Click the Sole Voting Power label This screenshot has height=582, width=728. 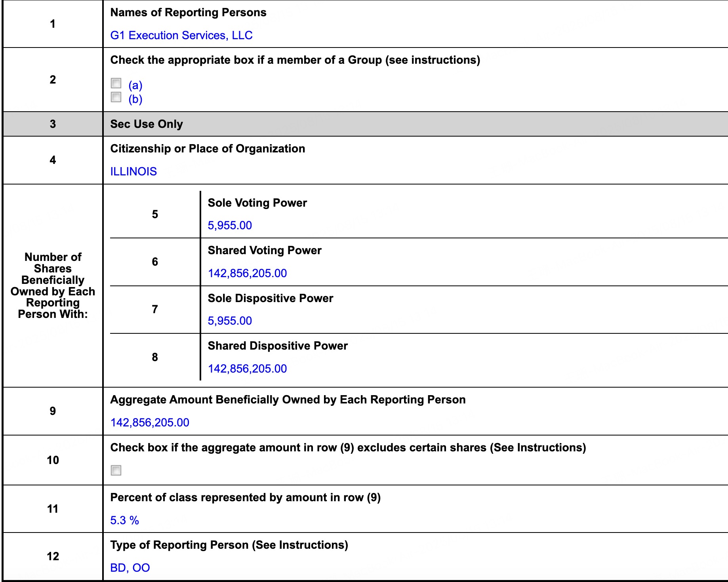click(x=257, y=203)
